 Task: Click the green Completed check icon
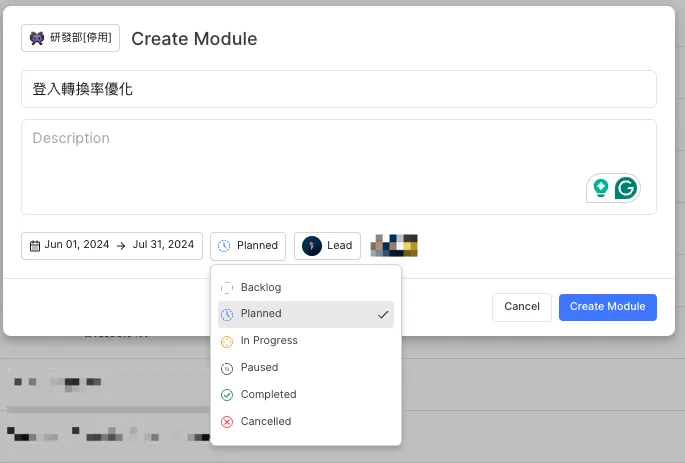(226, 395)
